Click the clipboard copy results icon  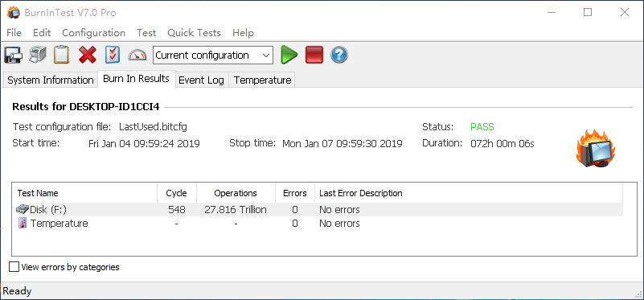pos(62,55)
